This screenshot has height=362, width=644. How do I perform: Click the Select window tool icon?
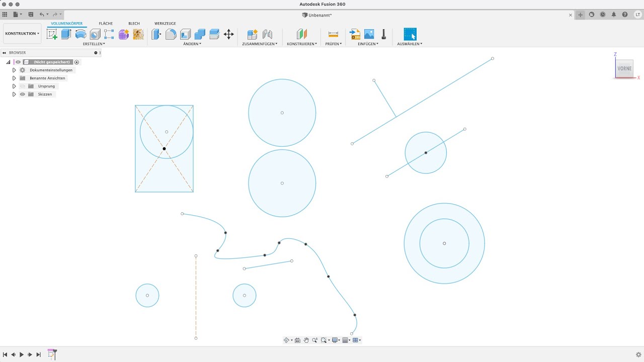410,34
